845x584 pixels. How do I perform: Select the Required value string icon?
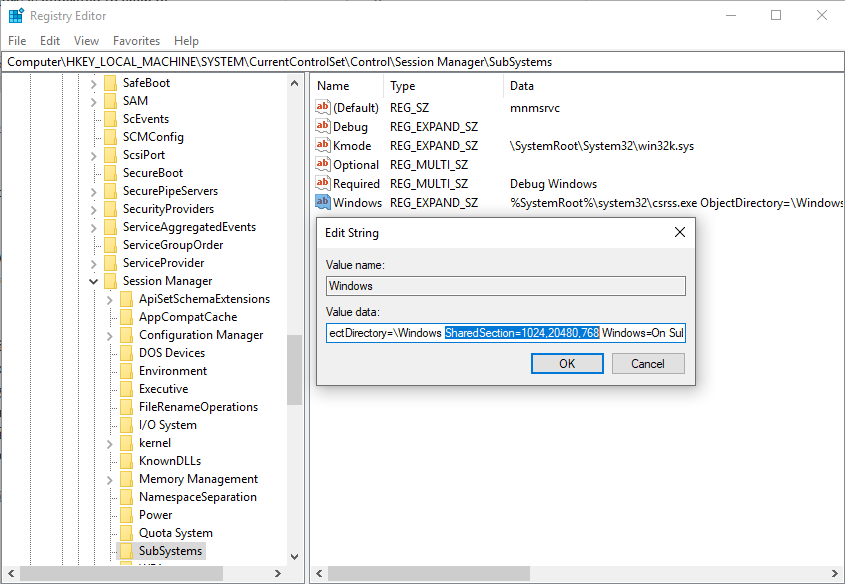322,183
